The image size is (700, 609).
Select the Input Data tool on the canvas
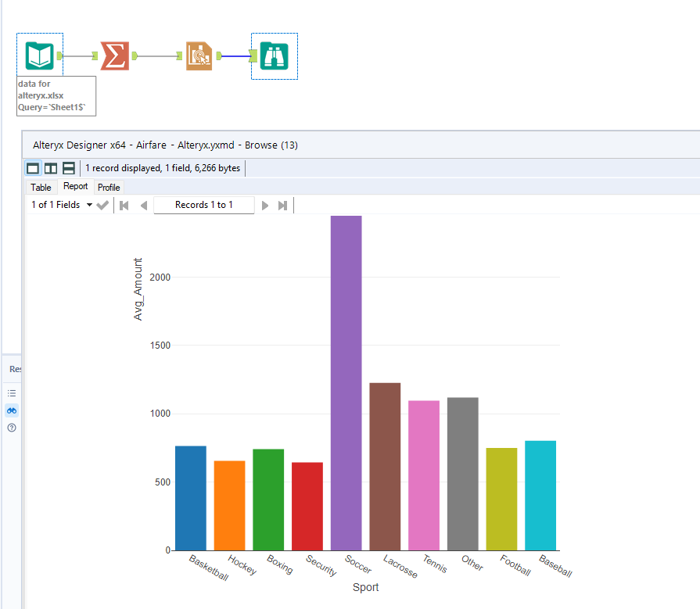click(x=39, y=56)
